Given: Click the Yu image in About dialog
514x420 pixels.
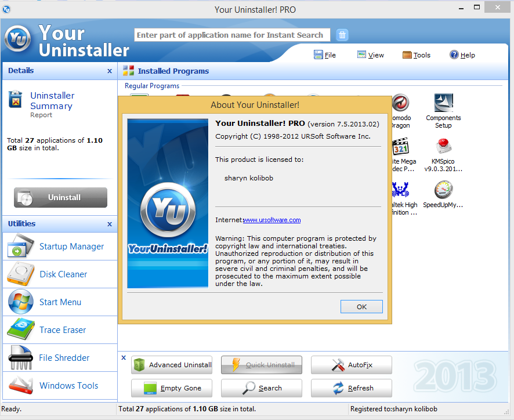Looking at the screenshot, I should (168, 203).
